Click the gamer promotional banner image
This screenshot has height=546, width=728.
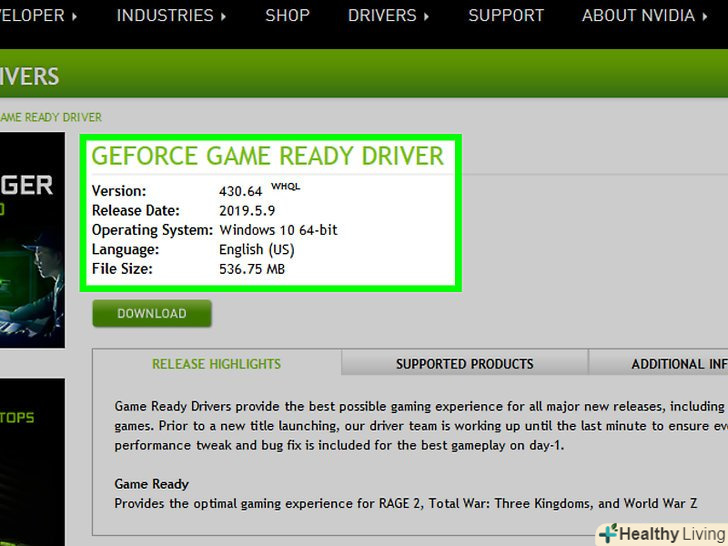pos(32,240)
